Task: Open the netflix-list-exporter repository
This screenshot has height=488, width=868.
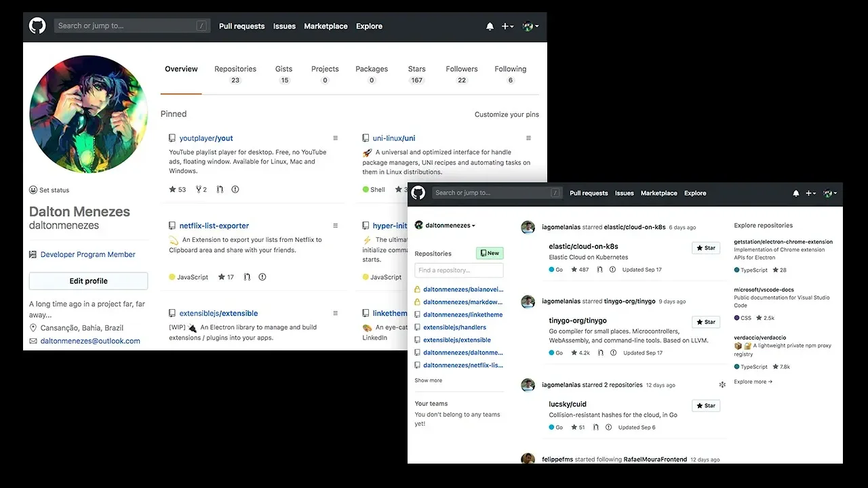Action: click(x=214, y=226)
